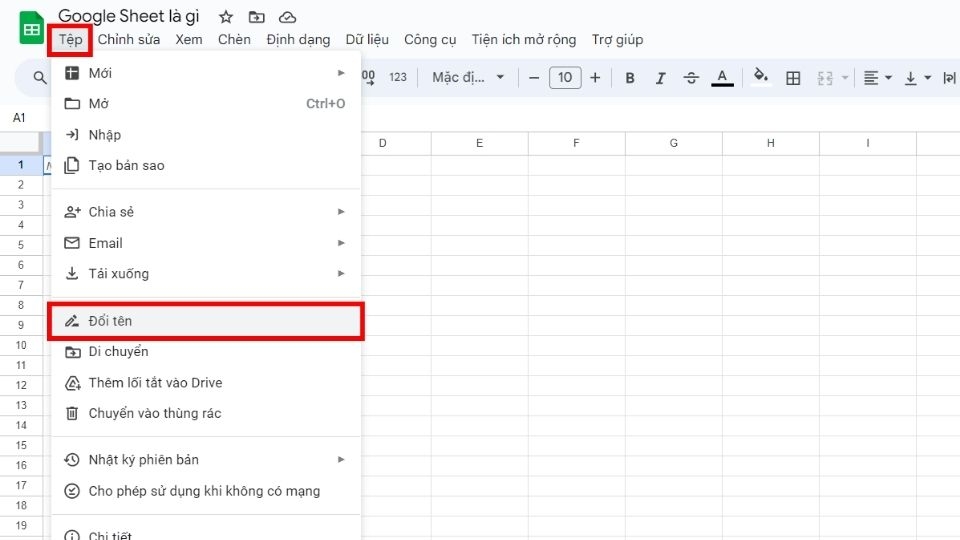Click the document title Google Sheet là gì
Viewport: 960px width, 540px height.
coord(129,17)
